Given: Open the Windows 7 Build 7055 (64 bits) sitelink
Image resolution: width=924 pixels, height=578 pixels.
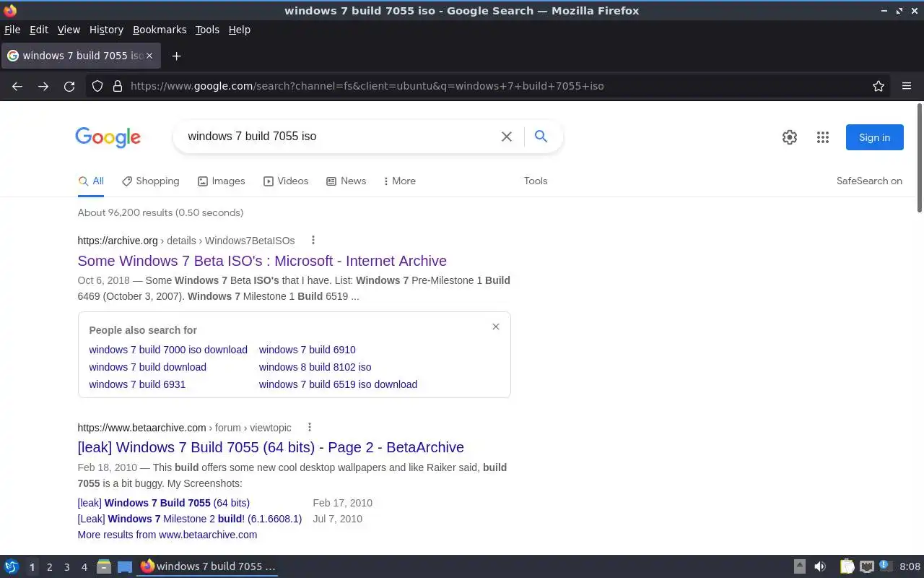Looking at the screenshot, I should 163,503.
